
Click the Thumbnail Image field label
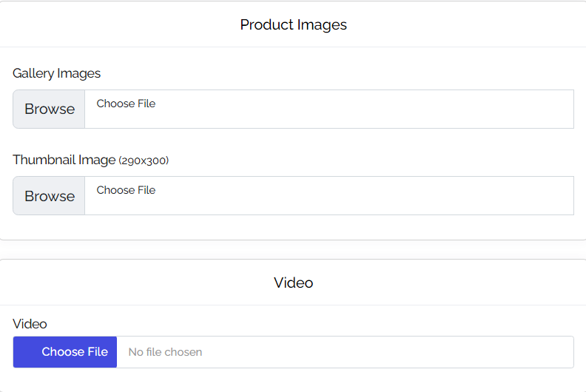tap(64, 160)
